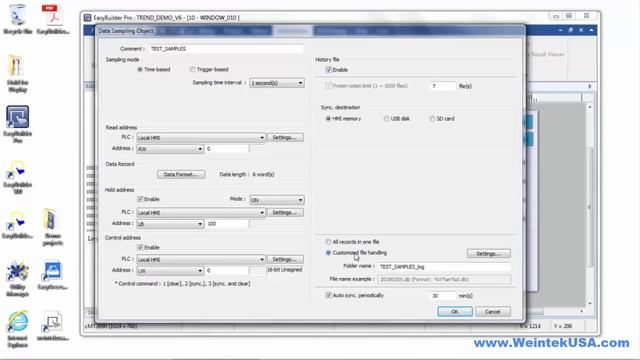Screen dimensions: 640x360
Task: Open Hold address Mode dropdown
Action: [277, 200]
